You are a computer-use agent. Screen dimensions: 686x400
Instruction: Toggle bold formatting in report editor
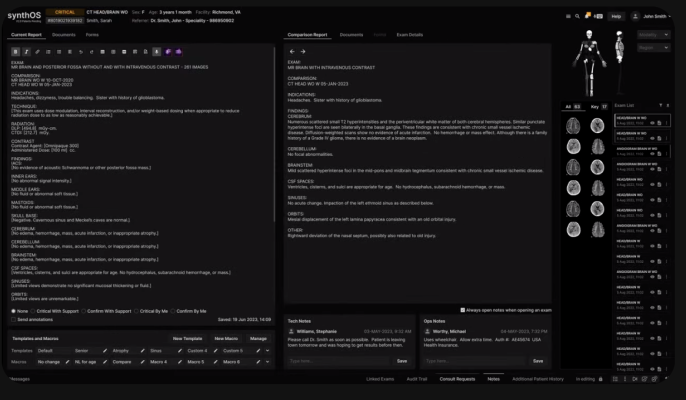point(15,51)
